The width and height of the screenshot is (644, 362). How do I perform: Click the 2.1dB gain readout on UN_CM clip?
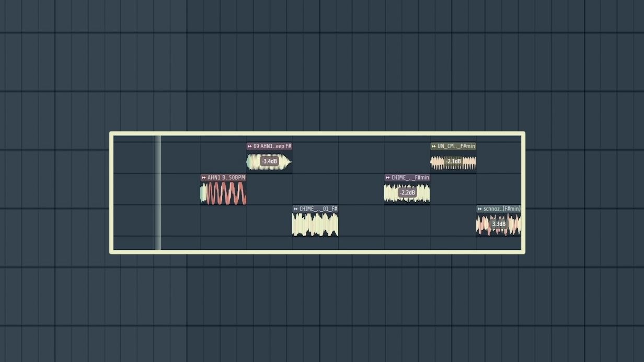point(454,162)
